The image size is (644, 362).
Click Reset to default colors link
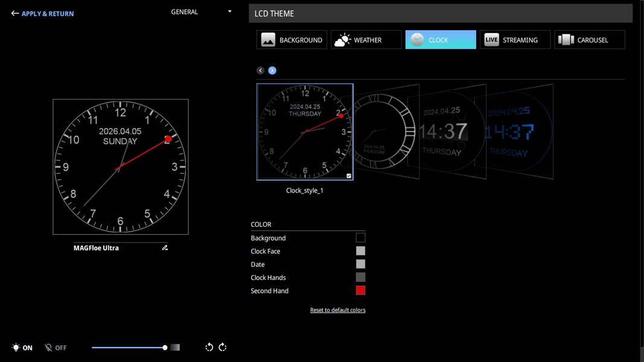pyautogui.click(x=337, y=310)
